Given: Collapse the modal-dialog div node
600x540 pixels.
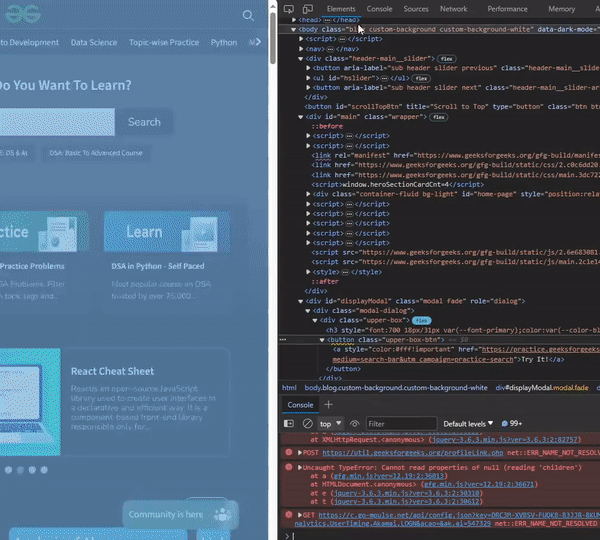Looking at the screenshot, I should [308, 311].
